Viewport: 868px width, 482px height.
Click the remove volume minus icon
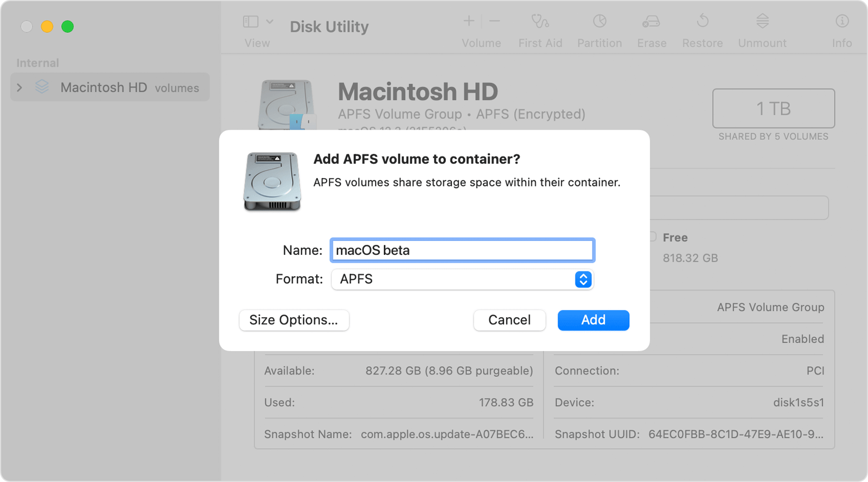[495, 21]
